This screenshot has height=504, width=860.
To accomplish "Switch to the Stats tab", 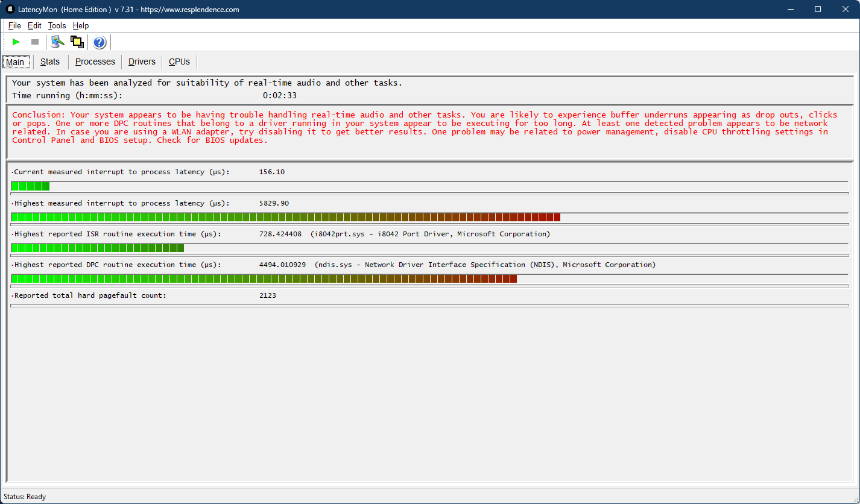I will pos(50,61).
